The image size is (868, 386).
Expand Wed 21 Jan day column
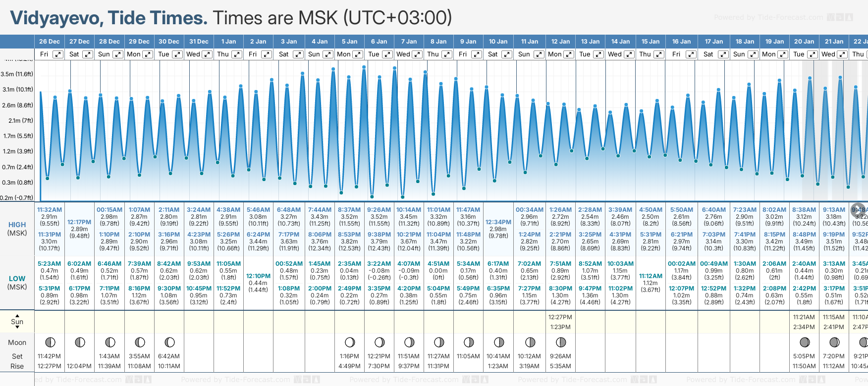(842, 54)
